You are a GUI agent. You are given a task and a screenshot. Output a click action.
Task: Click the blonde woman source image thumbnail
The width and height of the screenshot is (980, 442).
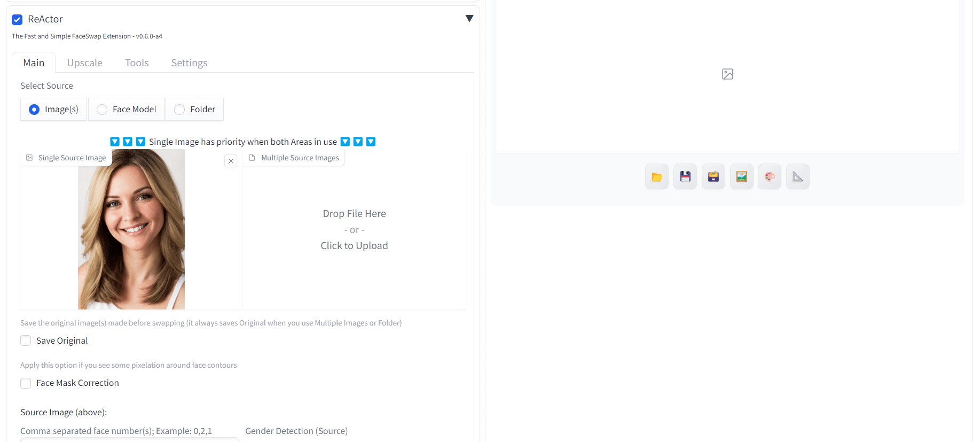coord(131,230)
